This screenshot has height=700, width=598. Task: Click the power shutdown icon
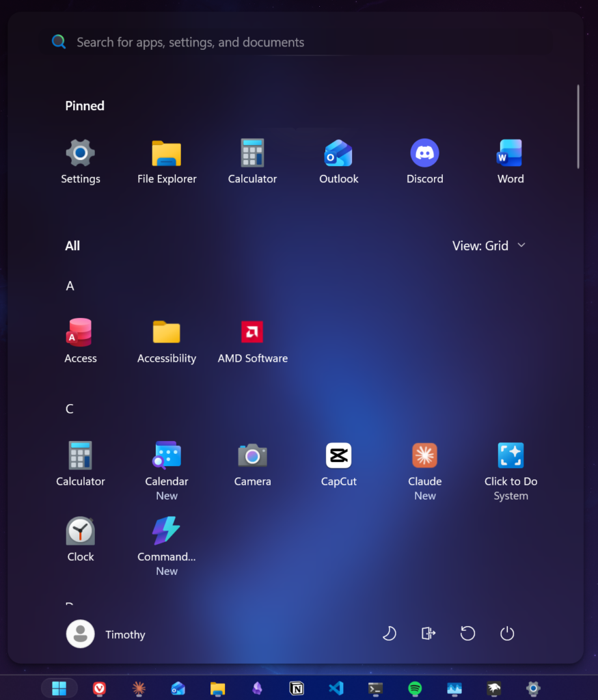507,634
